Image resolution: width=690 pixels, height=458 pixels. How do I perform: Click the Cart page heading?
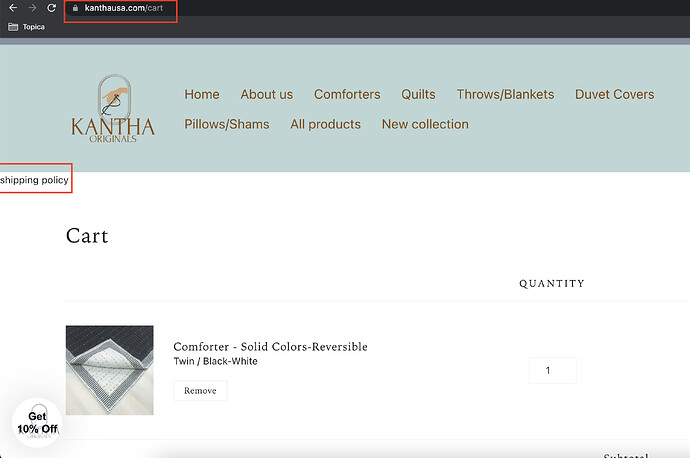[x=87, y=236]
